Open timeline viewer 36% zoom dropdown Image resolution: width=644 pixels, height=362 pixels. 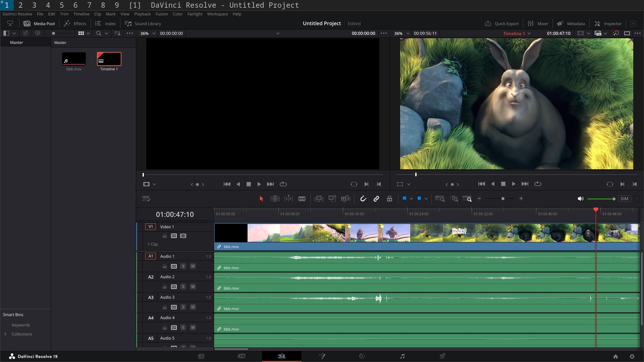point(408,34)
